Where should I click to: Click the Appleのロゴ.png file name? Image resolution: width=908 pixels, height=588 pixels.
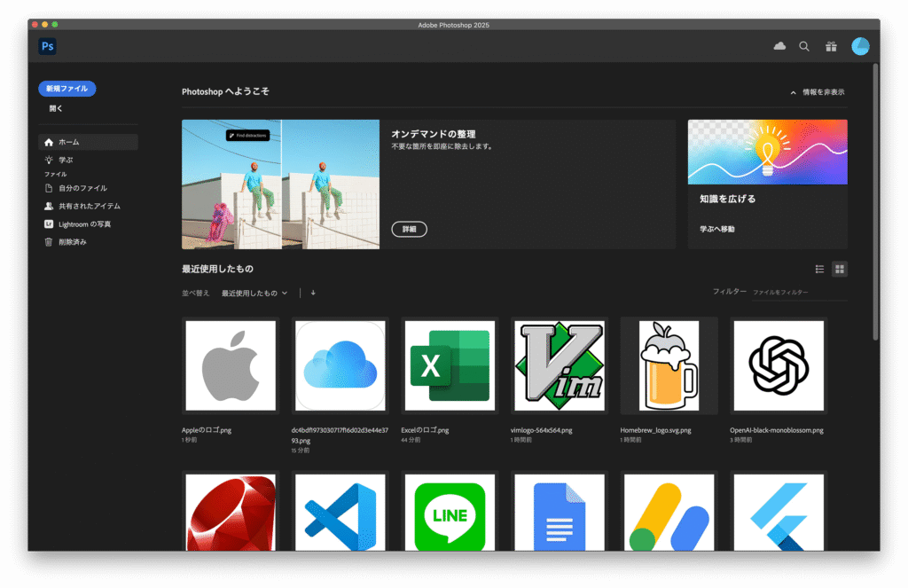[207, 430]
